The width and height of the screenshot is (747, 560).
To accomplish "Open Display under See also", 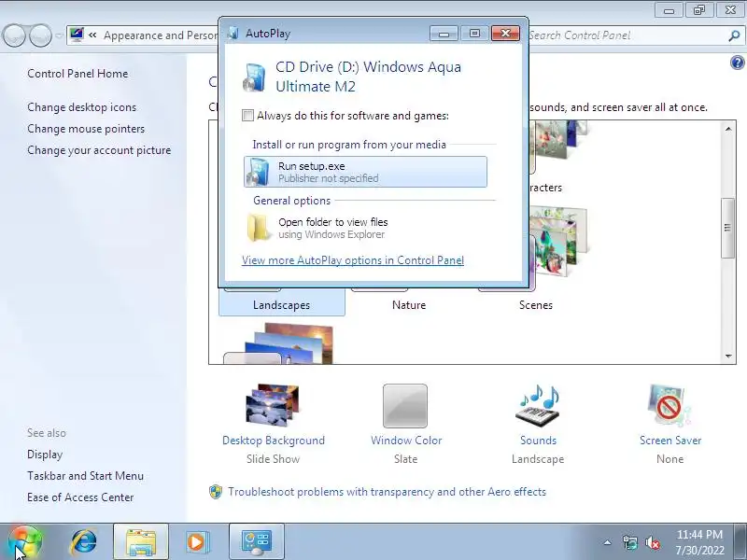I will (45, 455).
